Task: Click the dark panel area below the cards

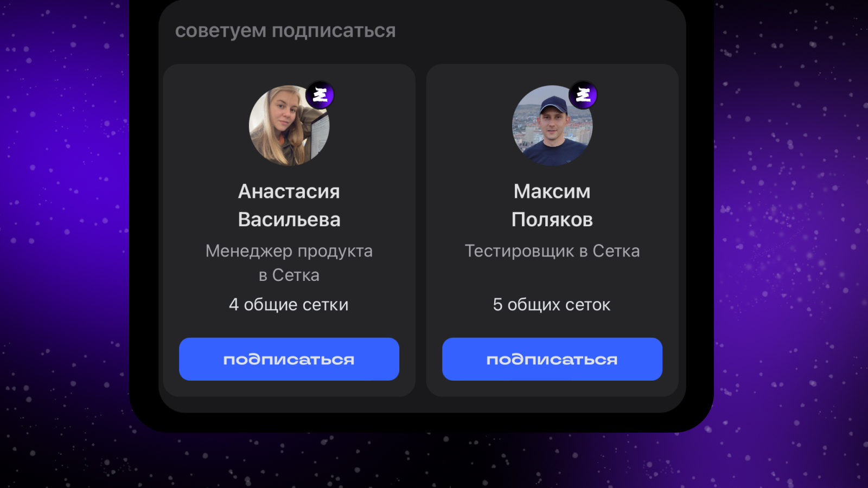Action: click(422, 404)
